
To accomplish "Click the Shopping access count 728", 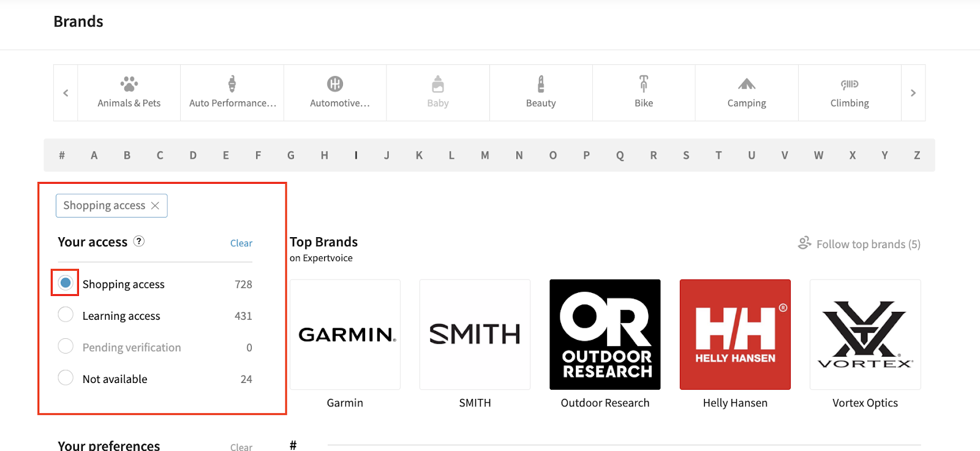I will (x=243, y=284).
